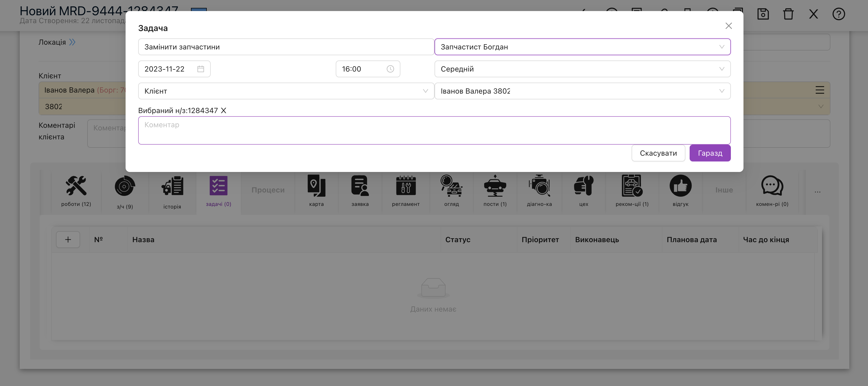This screenshot has height=386, width=868.
Task: Open the історія history icon
Action: (x=172, y=186)
